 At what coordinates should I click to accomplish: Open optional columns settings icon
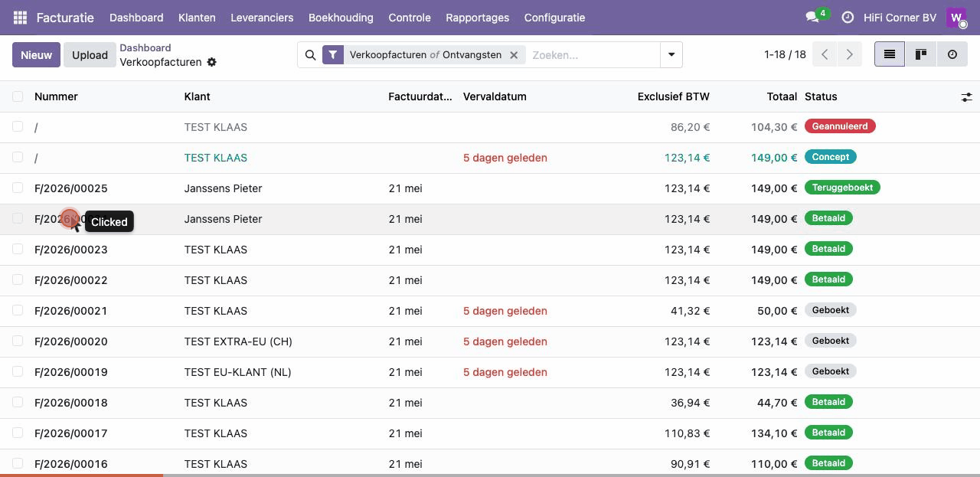(967, 96)
